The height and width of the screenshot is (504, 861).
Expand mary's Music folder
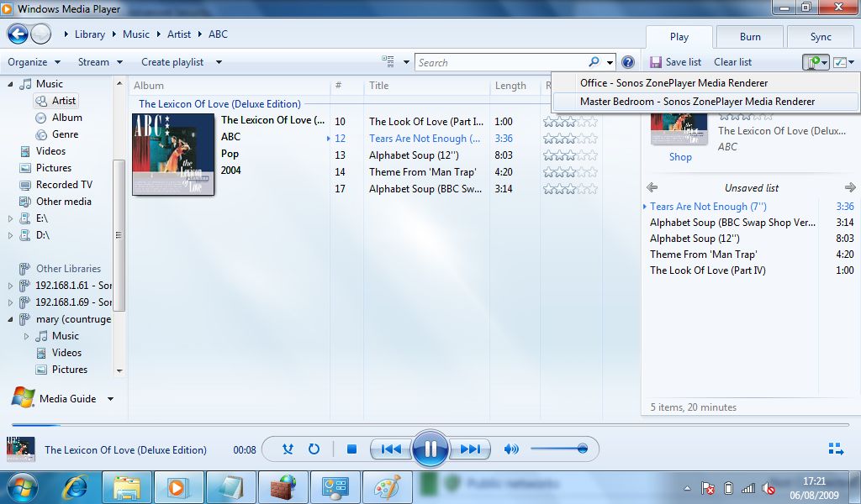click(26, 336)
